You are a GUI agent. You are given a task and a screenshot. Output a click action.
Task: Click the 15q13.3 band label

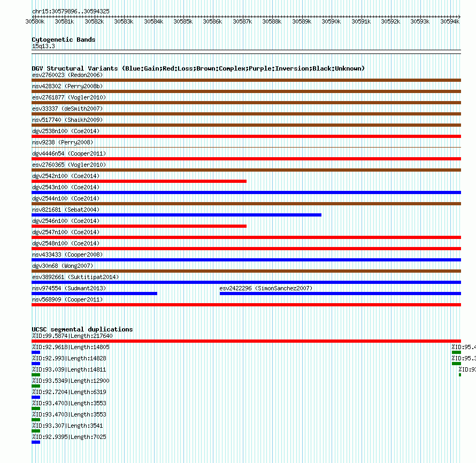tap(43, 46)
